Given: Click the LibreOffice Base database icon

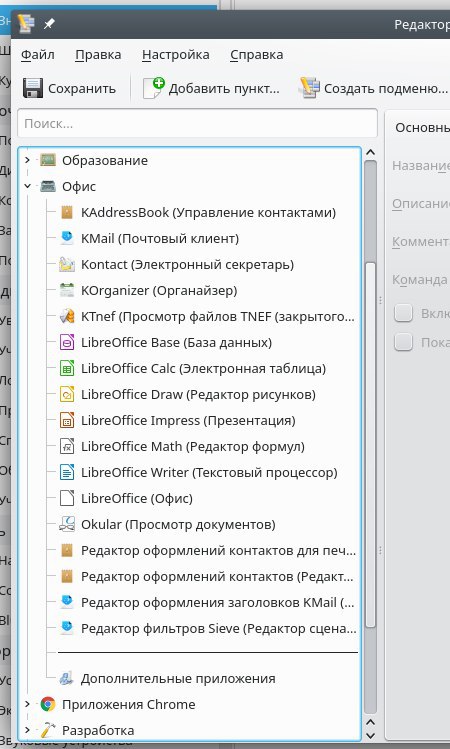Looking at the screenshot, I should 67,342.
